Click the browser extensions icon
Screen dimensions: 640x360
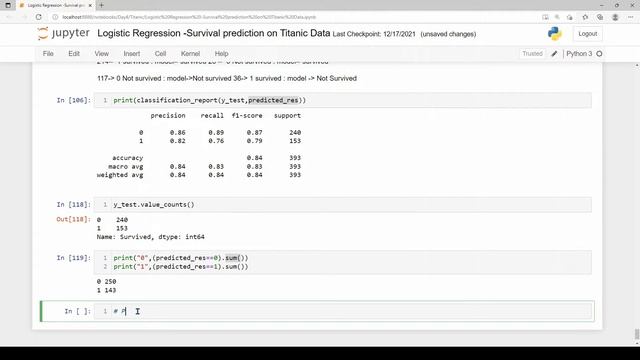pos(570,17)
